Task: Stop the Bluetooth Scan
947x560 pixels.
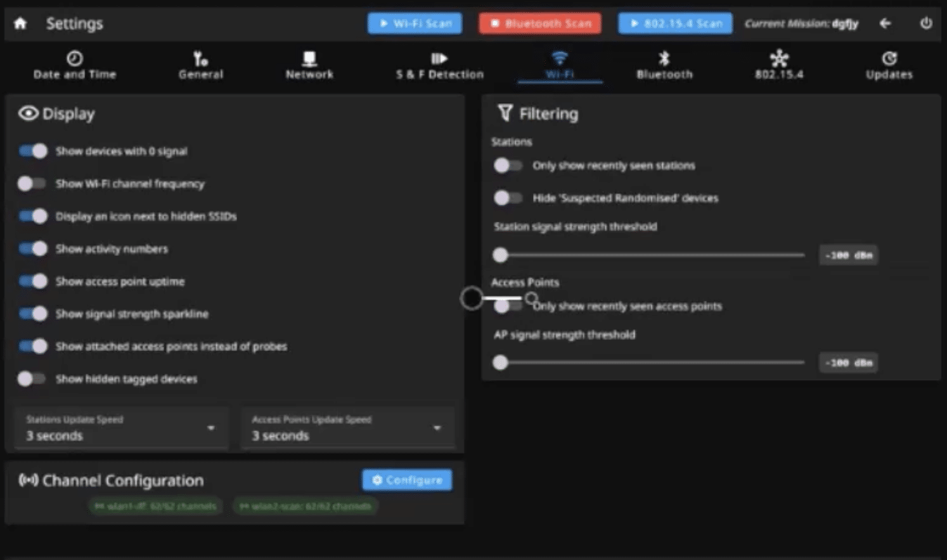Action: point(540,23)
